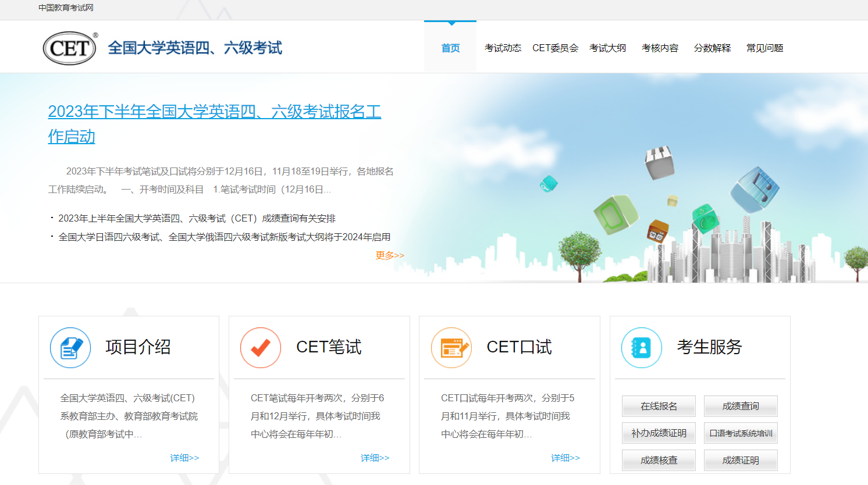Image resolution: width=868 pixels, height=485 pixels.
Task: Open the 考试大纲 menu item
Action: pos(607,48)
